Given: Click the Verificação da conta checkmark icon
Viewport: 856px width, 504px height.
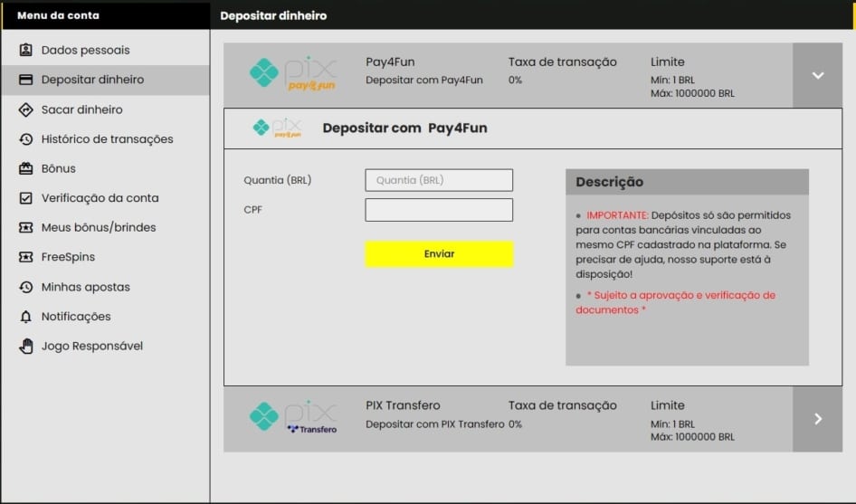Looking at the screenshot, I should pyautogui.click(x=25, y=198).
